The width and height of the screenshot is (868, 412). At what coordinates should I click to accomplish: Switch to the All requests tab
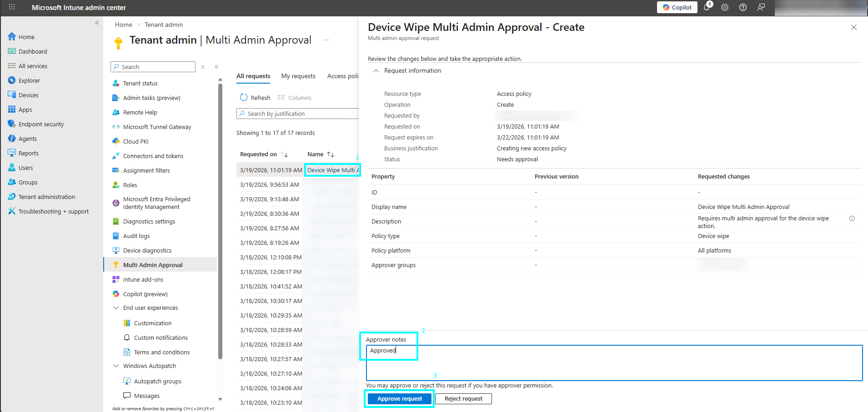pyautogui.click(x=253, y=76)
